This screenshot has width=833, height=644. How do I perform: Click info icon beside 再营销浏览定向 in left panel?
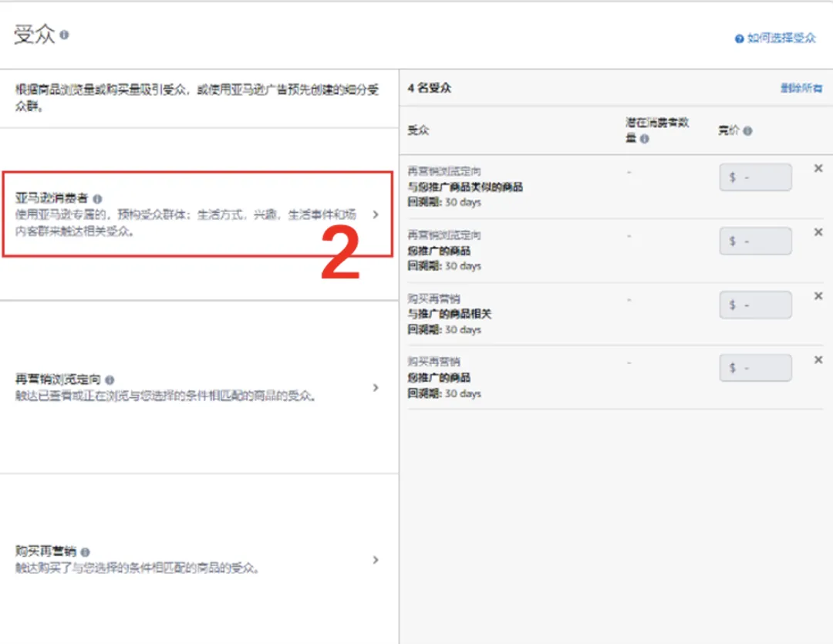coord(110,380)
